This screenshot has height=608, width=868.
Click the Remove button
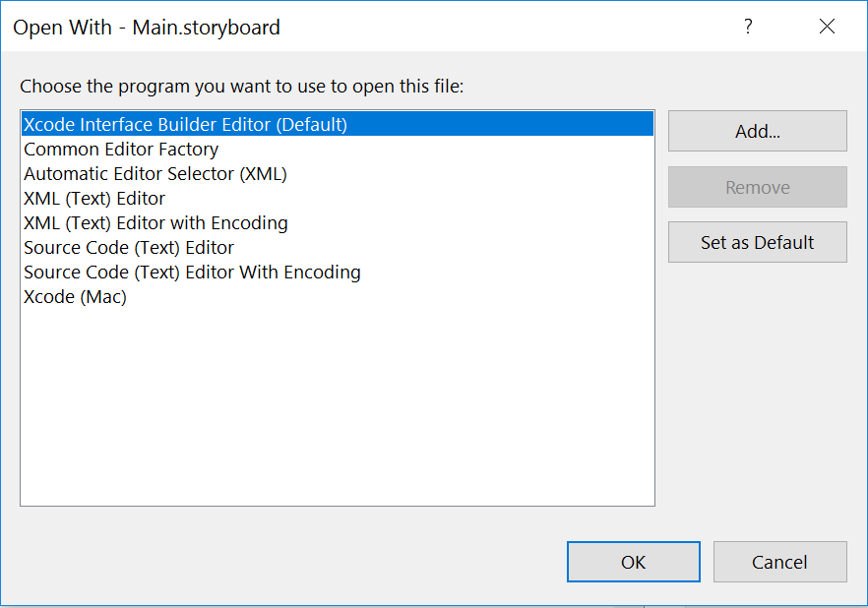(757, 187)
